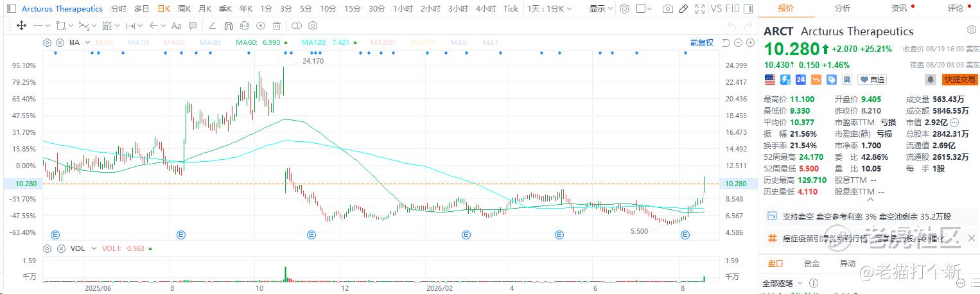Click the lightning bolt trading icon
Viewport: 980px width, 294px height.
tap(785, 80)
